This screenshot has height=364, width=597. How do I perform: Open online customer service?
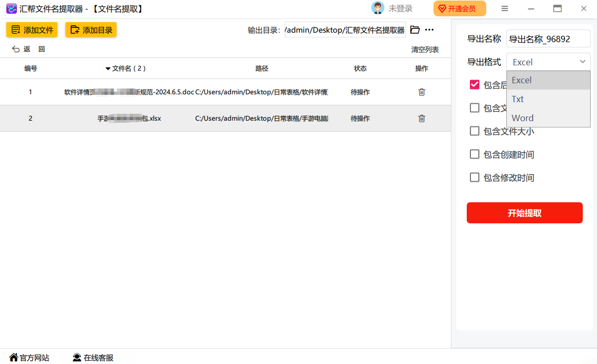[93, 357]
